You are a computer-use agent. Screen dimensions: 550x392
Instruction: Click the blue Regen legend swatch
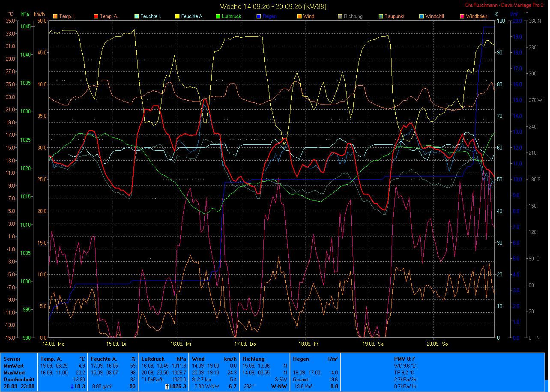click(x=258, y=17)
